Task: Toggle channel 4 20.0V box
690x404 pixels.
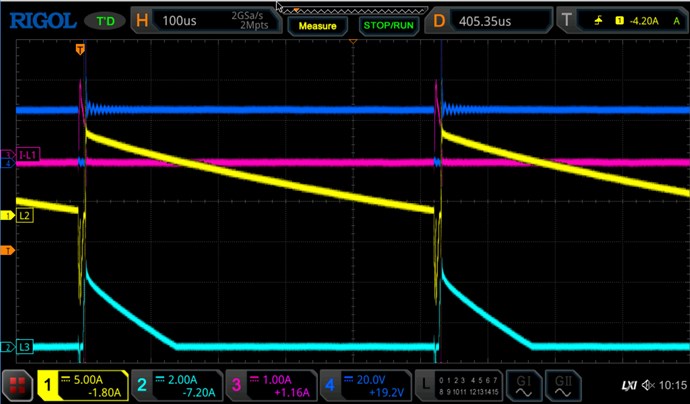Action: [x=365, y=386]
